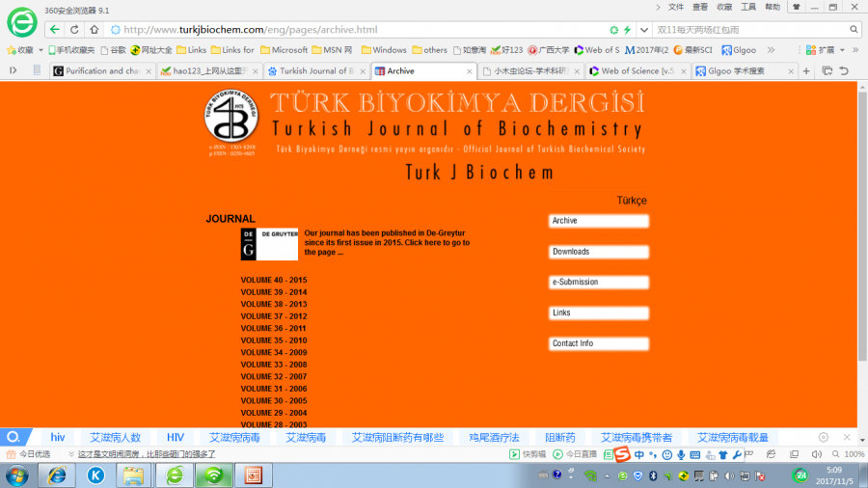Viewport: 868px width, 488px height.
Task: Focus the browser search box
Action: click(750, 30)
